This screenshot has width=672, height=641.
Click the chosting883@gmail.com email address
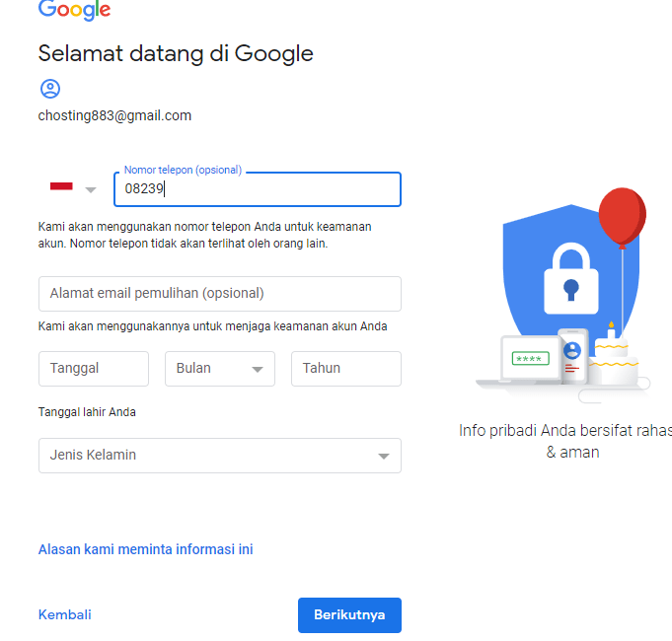tap(114, 115)
